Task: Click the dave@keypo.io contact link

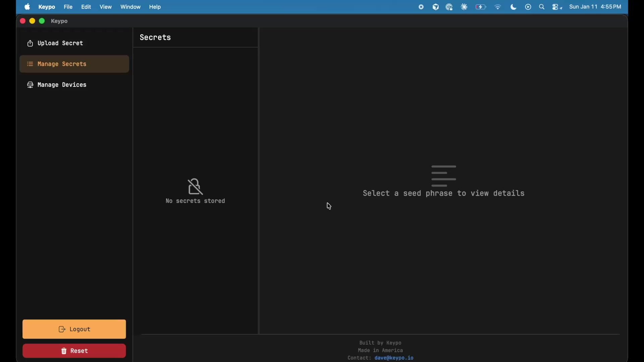Action: pos(394,358)
